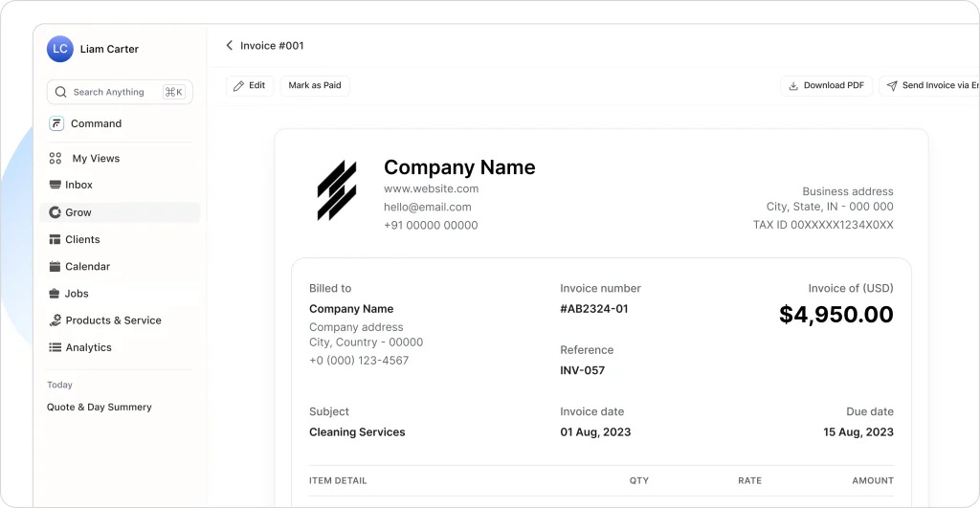Click the company striped logo

tap(337, 190)
